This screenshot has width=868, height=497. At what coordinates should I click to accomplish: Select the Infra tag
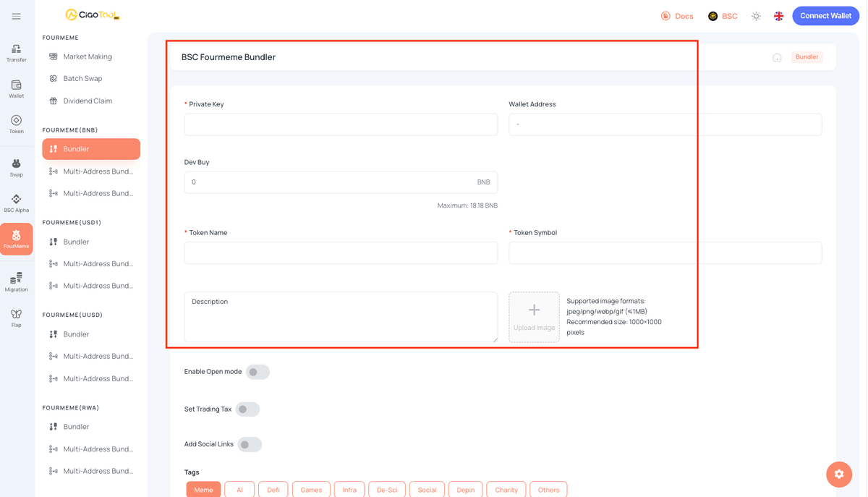tap(349, 490)
